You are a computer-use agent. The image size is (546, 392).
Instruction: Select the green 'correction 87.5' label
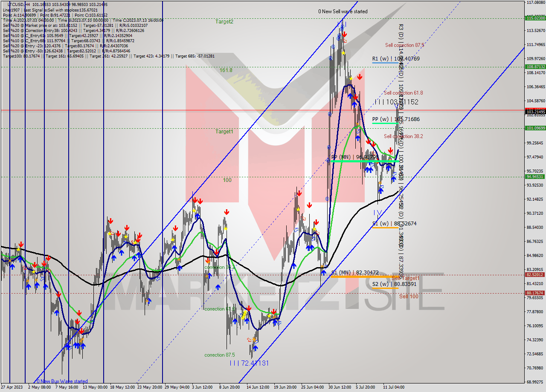point(220,355)
